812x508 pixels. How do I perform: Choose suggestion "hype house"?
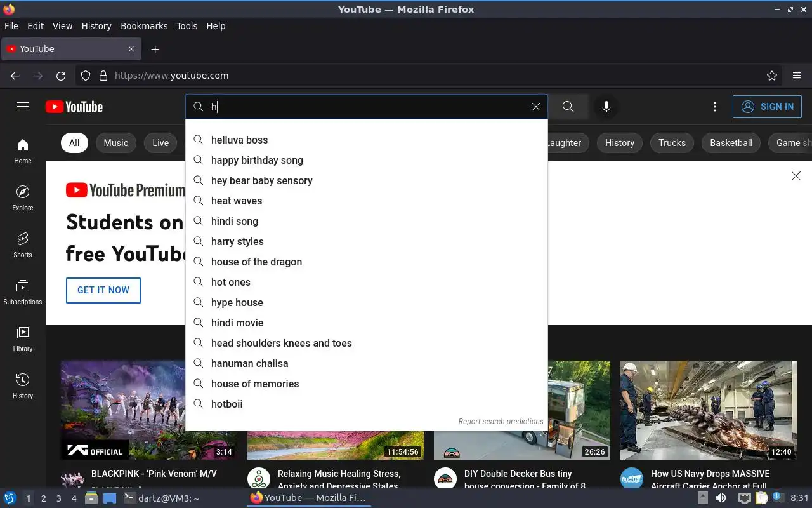(x=367, y=302)
